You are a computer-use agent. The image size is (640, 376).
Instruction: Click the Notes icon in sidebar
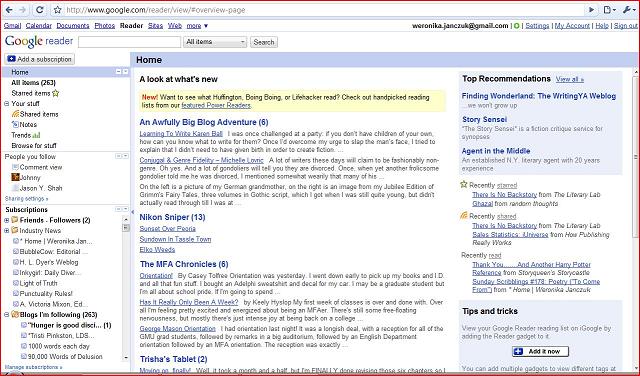[x=16, y=125]
